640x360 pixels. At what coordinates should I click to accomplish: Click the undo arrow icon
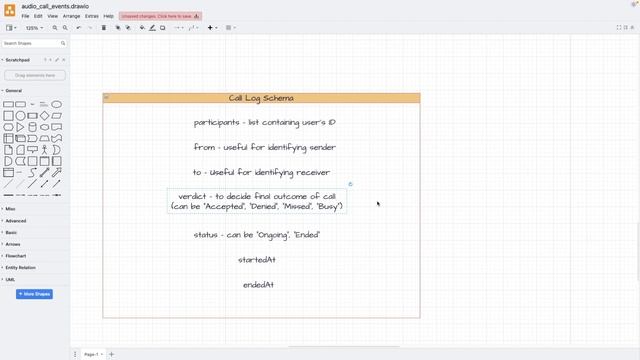tap(79, 28)
